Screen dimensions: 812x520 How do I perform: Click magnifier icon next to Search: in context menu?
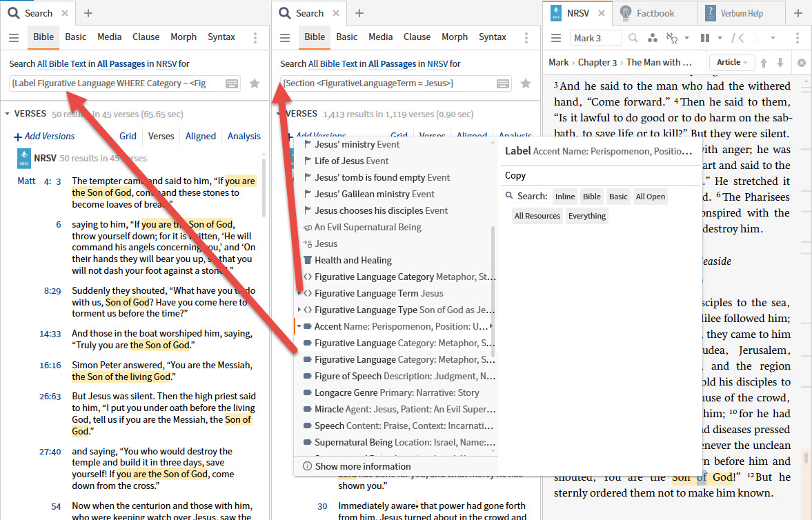coord(509,196)
